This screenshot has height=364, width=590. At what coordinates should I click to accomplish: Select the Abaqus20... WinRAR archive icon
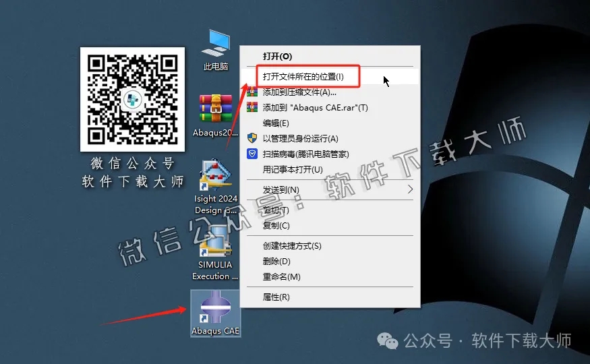tap(215, 115)
